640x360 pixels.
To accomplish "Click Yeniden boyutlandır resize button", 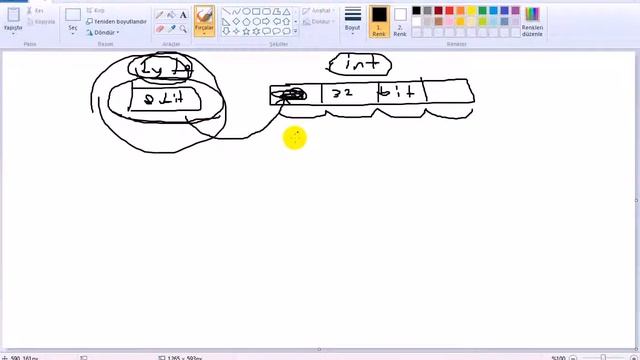I will point(117,21).
